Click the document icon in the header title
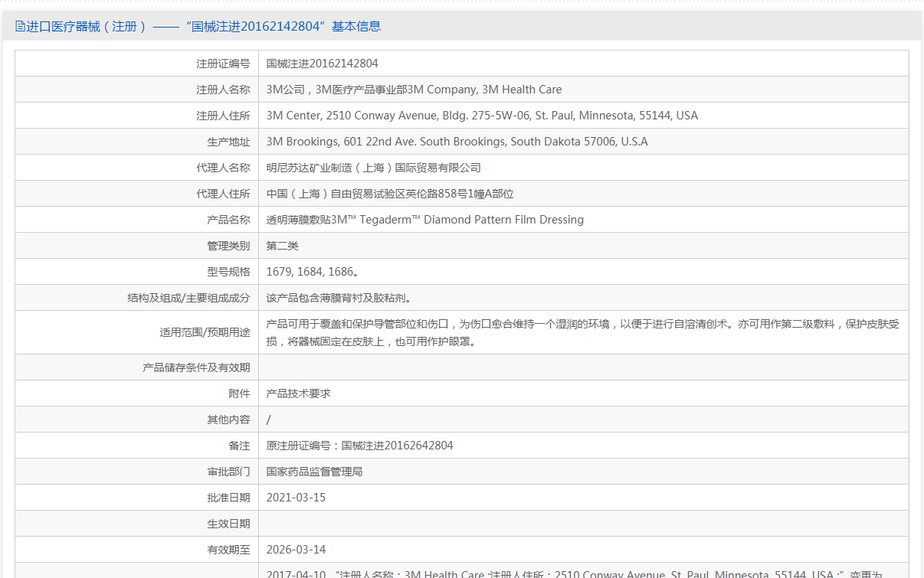 pyautogui.click(x=20, y=26)
